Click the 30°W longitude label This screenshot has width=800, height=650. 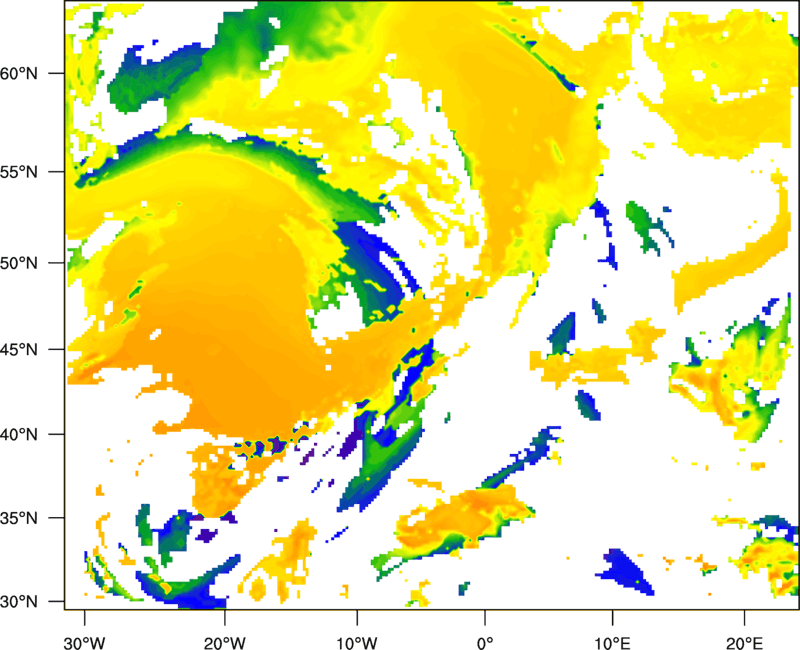pos(84,643)
